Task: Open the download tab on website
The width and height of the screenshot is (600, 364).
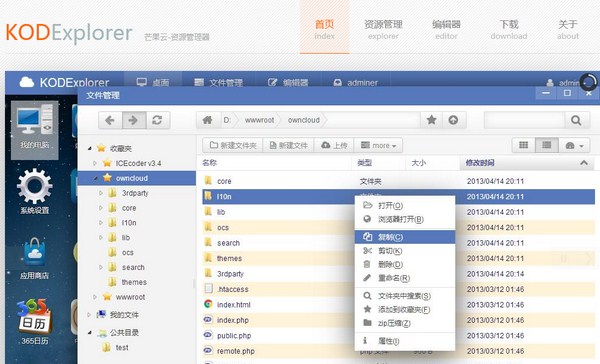Action: [x=509, y=30]
